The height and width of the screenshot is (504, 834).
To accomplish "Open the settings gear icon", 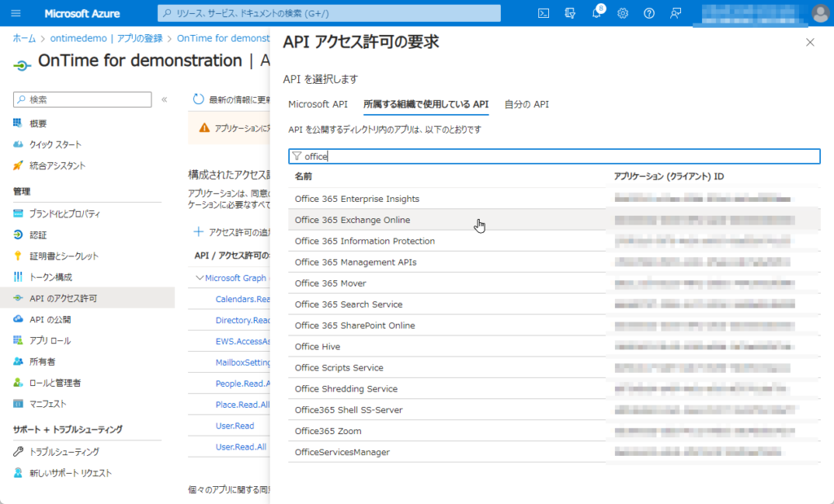I will pyautogui.click(x=623, y=13).
